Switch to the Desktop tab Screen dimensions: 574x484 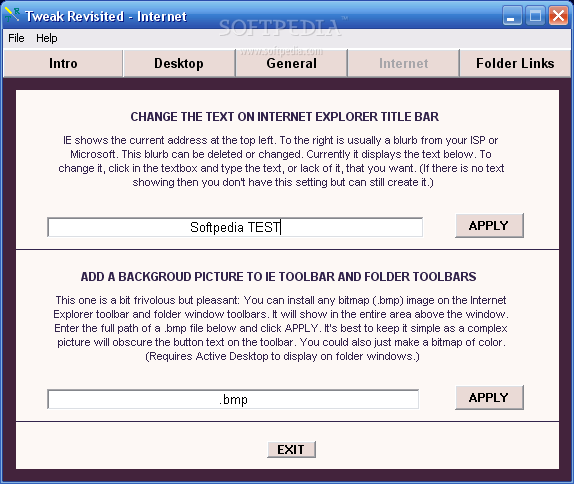(x=179, y=63)
